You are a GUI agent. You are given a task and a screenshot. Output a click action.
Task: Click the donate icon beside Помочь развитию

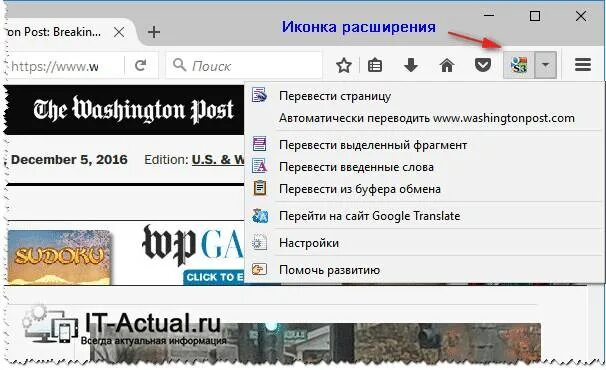tap(259, 269)
